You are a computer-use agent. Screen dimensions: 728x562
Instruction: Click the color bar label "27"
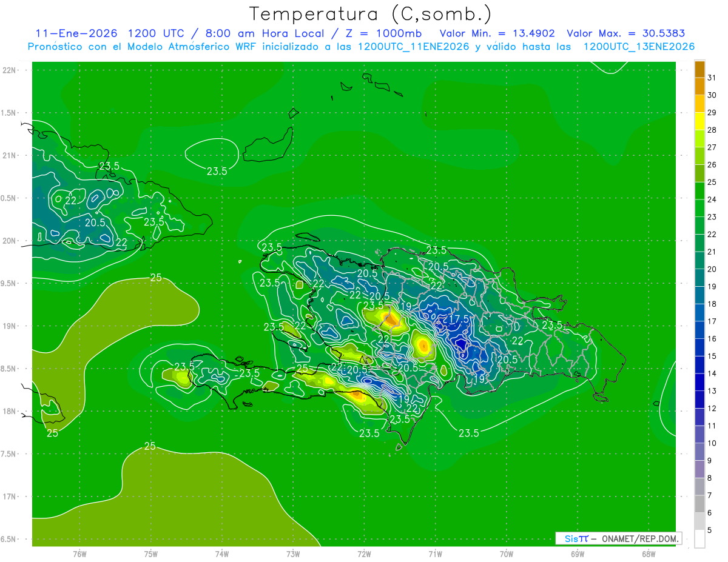712,147
